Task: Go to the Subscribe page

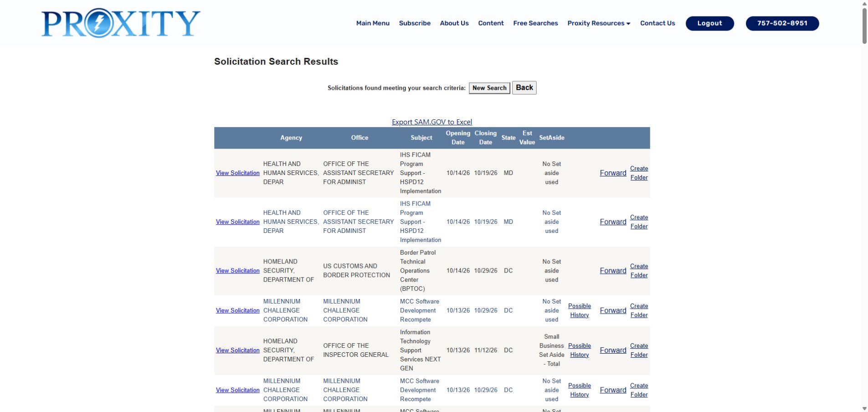Action: (415, 23)
